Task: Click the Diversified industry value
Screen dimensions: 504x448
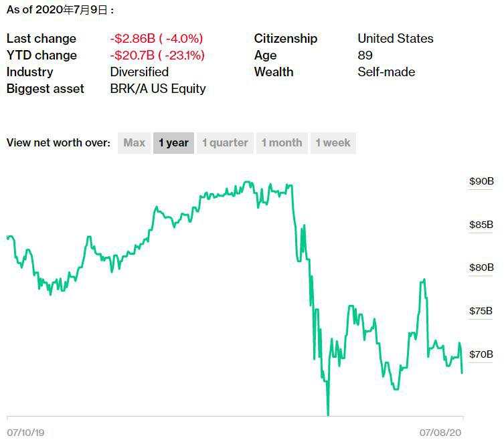Action: tap(139, 72)
